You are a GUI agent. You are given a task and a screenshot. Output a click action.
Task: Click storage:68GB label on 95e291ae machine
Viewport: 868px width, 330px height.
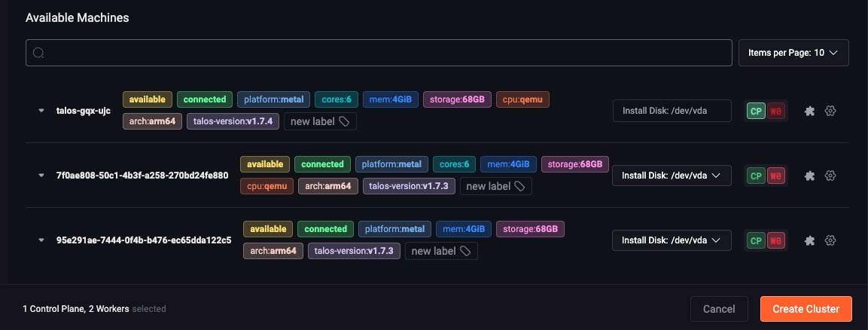point(530,229)
